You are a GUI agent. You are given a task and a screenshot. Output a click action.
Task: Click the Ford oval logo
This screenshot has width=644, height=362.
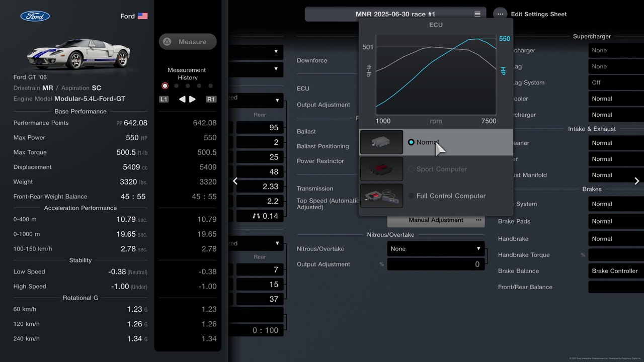coord(35,16)
